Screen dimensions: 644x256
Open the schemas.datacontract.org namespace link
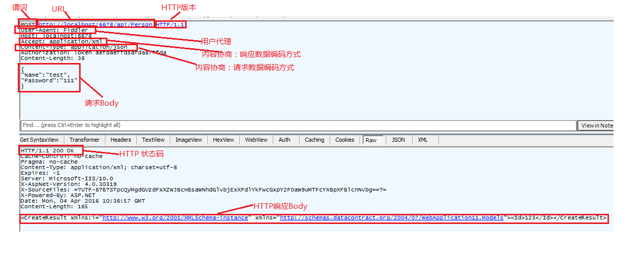tap(392, 218)
